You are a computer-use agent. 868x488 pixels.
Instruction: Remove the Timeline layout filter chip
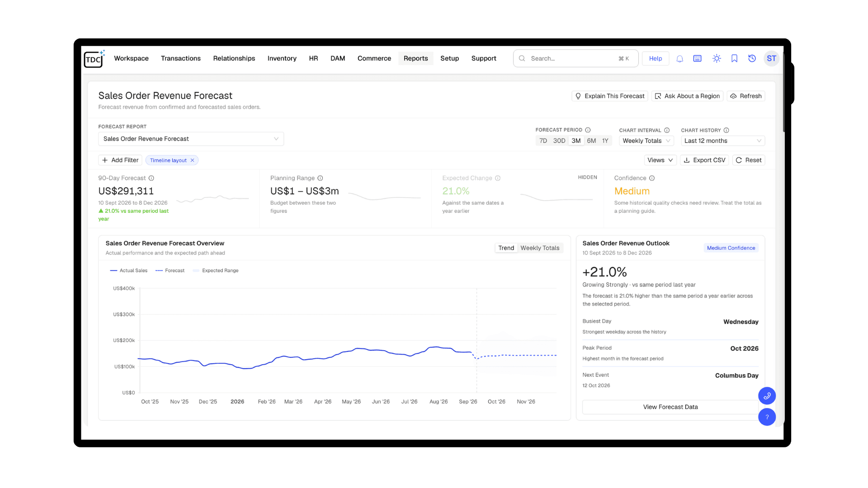192,160
